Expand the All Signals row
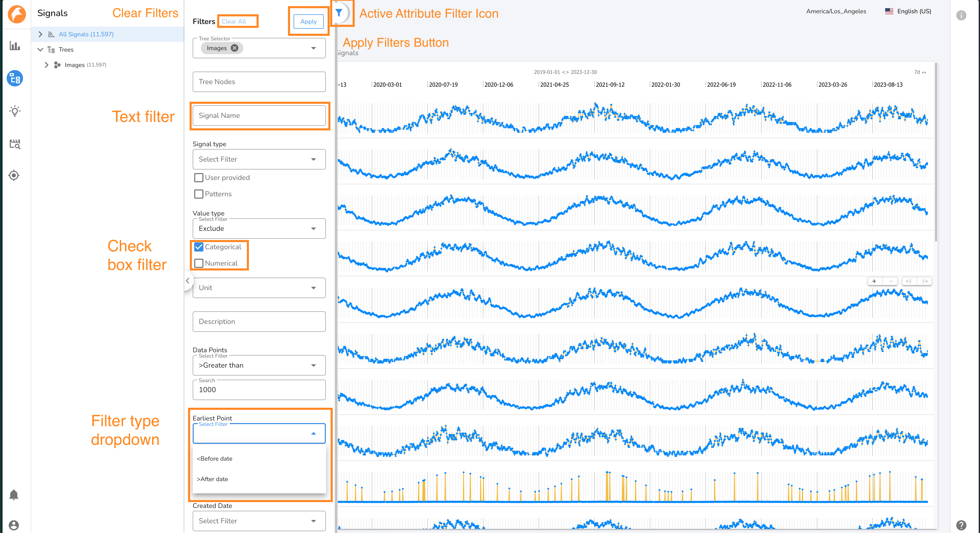The width and height of the screenshot is (980, 533). (40, 34)
